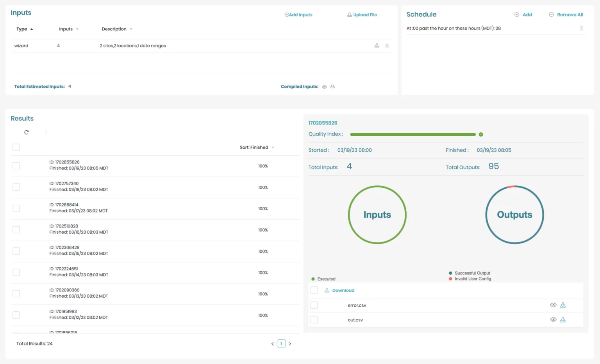Preview out.csv with the eye icon

pyautogui.click(x=553, y=319)
